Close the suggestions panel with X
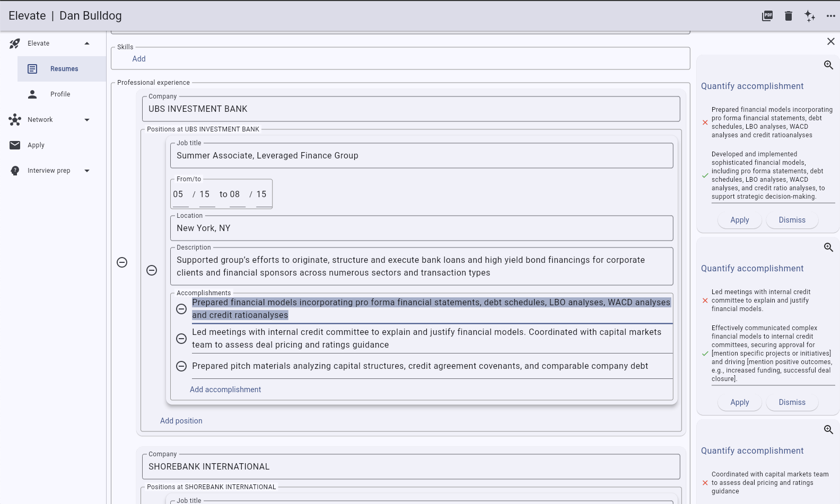The width and height of the screenshot is (840, 504). pyautogui.click(x=830, y=41)
